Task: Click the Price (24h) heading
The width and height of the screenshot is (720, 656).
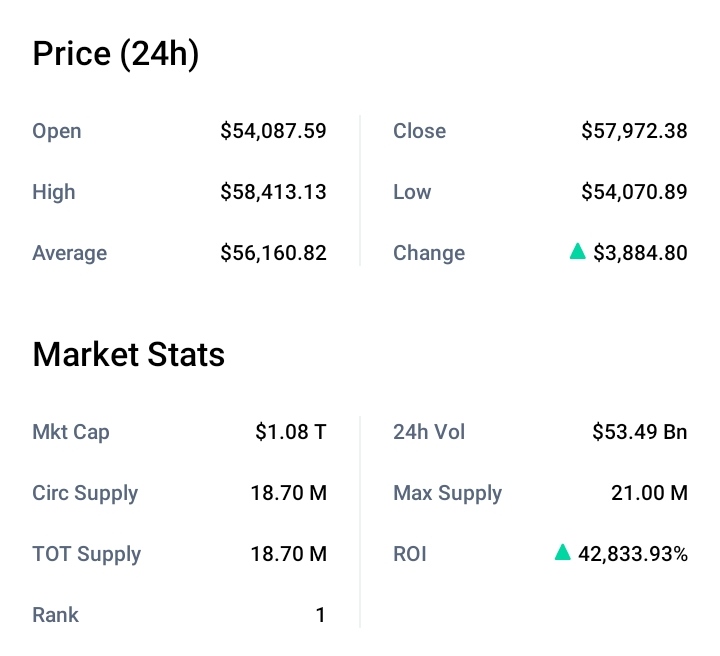Action: click(116, 54)
